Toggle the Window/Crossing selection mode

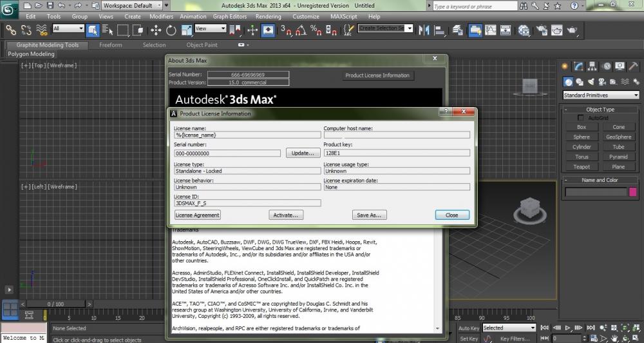coord(138,30)
